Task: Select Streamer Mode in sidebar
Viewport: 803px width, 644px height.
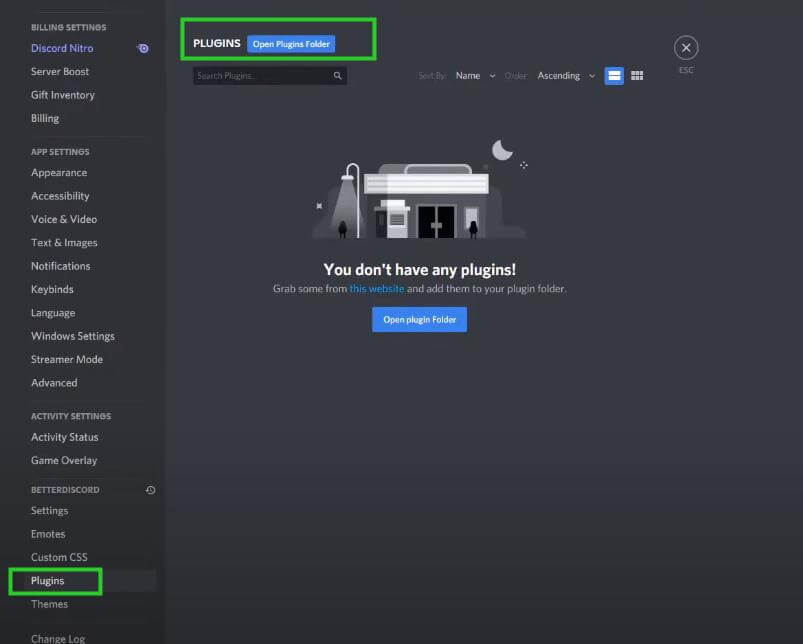Action: tap(67, 359)
